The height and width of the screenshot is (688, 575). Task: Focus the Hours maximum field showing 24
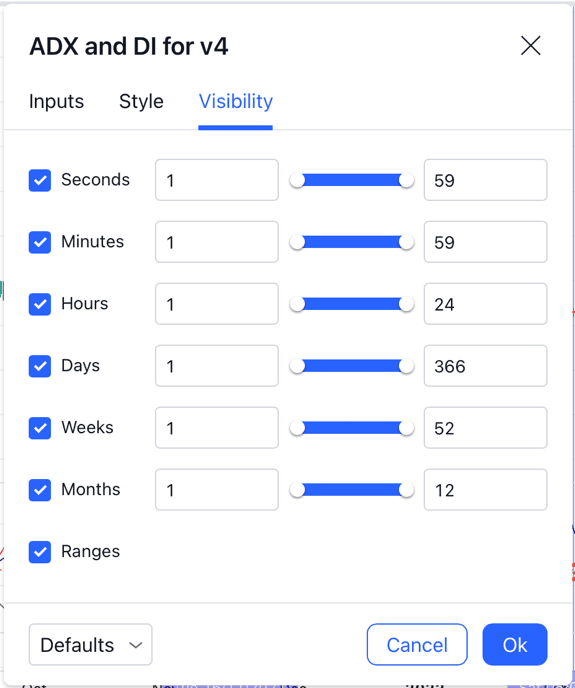click(485, 304)
